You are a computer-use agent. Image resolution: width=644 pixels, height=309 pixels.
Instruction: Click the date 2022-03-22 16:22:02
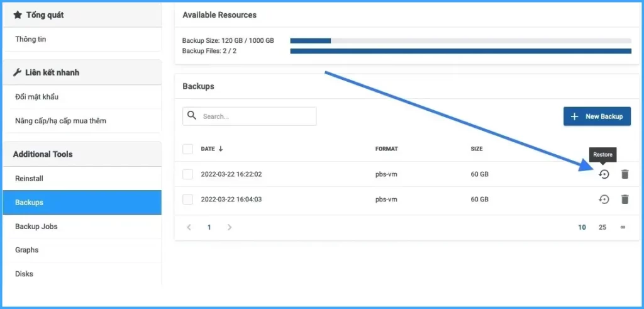[231, 174]
